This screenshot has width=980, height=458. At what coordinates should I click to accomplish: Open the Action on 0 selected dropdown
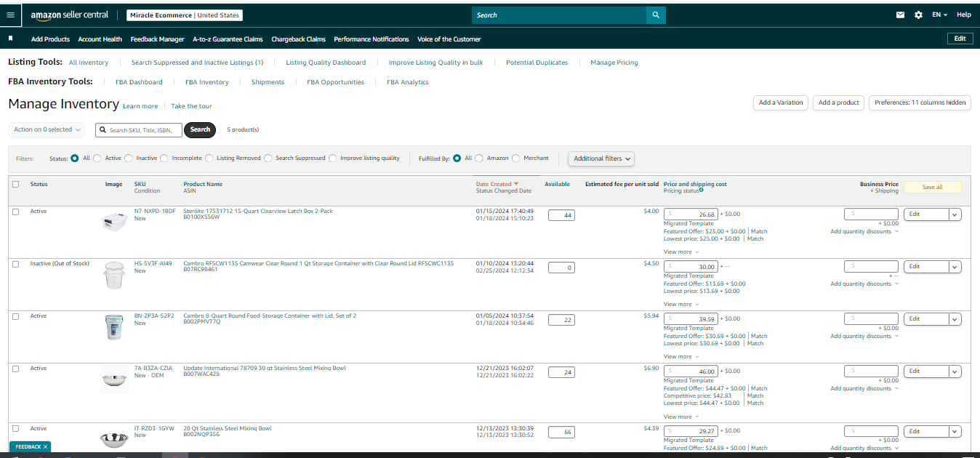pos(47,129)
